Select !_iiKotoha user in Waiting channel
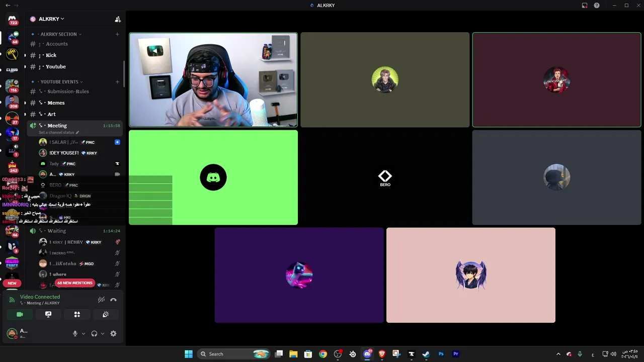 pos(79,263)
